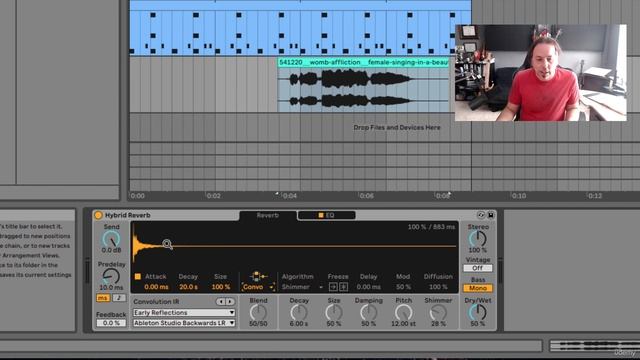Select note-synced predelay mode
The image size is (640, 360).
(x=119, y=298)
